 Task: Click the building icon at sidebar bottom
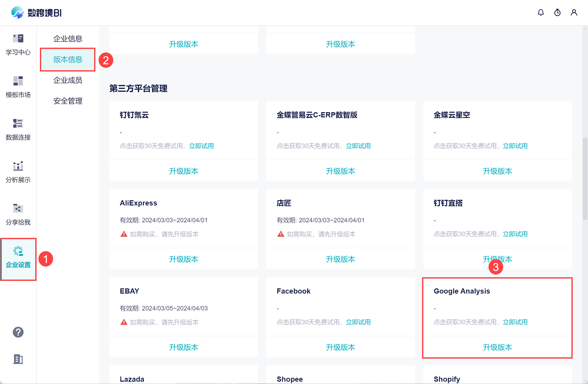pos(18,359)
